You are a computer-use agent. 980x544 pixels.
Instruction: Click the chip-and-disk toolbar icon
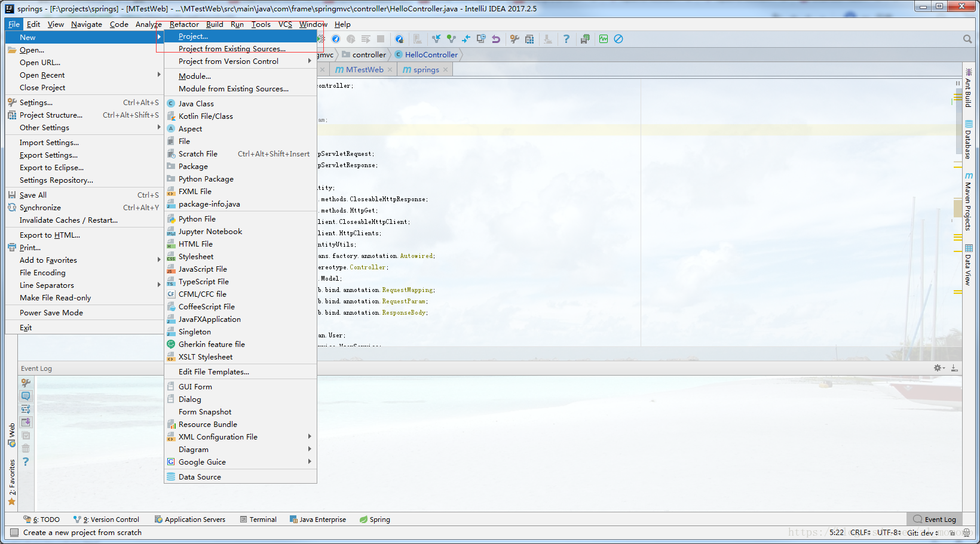pos(585,39)
